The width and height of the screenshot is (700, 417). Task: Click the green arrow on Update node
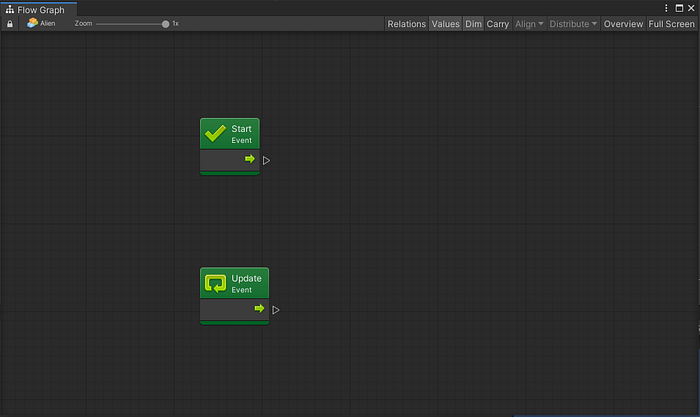click(x=259, y=309)
